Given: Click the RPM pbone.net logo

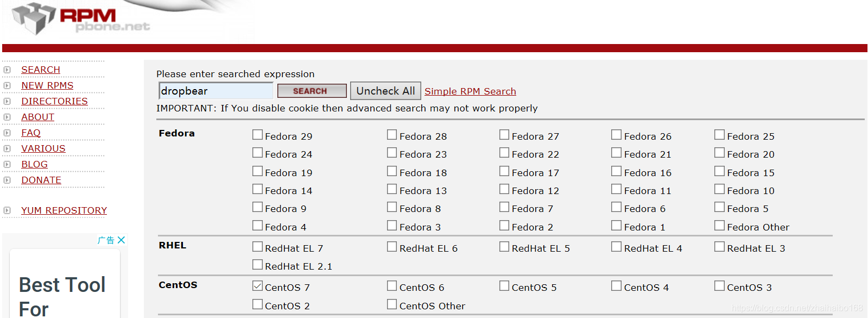Looking at the screenshot, I should click(x=81, y=19).
